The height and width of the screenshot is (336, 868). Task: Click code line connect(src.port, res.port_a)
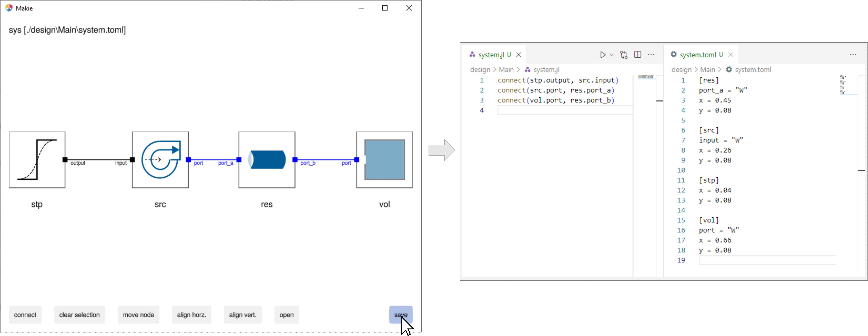pyautogui.click(x=556, y=90)
